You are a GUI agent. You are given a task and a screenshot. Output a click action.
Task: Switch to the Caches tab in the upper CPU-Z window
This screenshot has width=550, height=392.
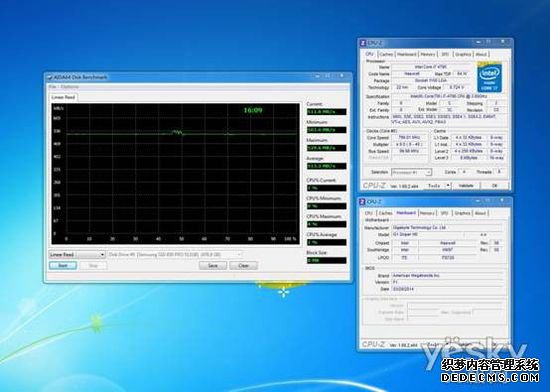pyautogui.click(x=386, y=54)
